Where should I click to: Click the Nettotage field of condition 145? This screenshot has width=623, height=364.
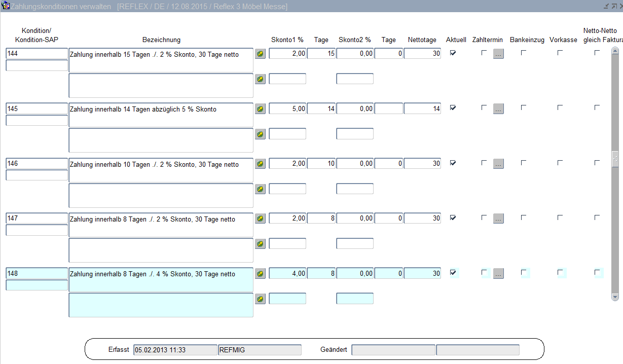[422, 109]
